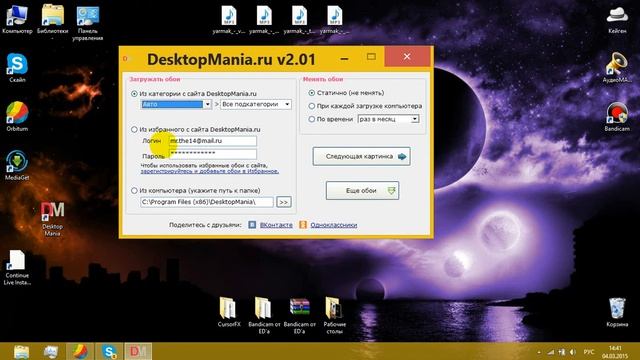Select the 'Компьютер' desktop icon
The height and width of the screenshot is (360, 640).
coord(17,19)
